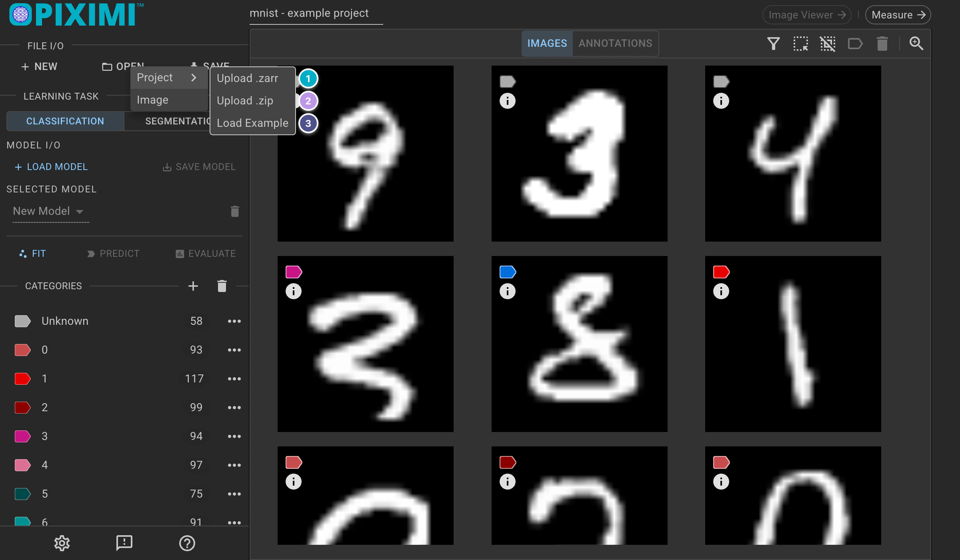Open the send feedback icon
Viewport: 960px width, 560px height.
124,543
